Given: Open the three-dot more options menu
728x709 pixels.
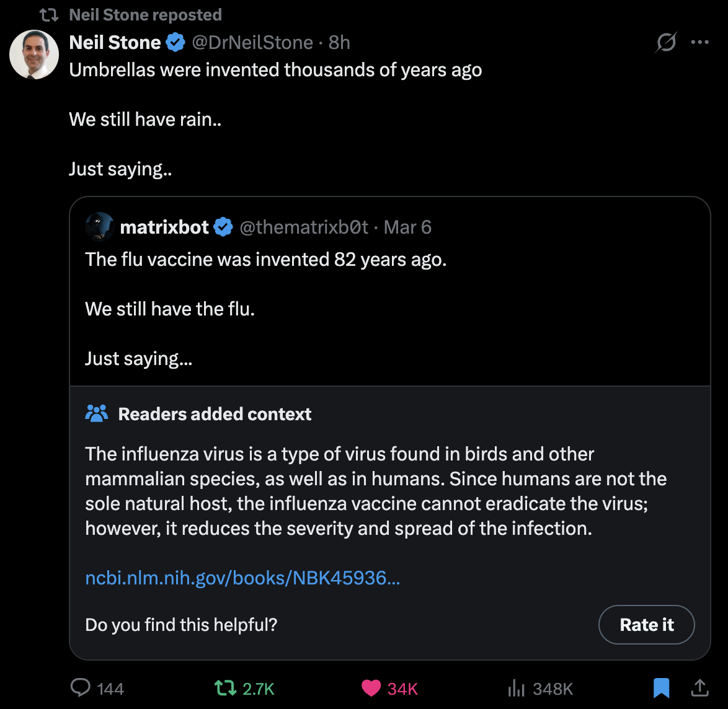Looking at the screenshot, I should click(699, 43).
